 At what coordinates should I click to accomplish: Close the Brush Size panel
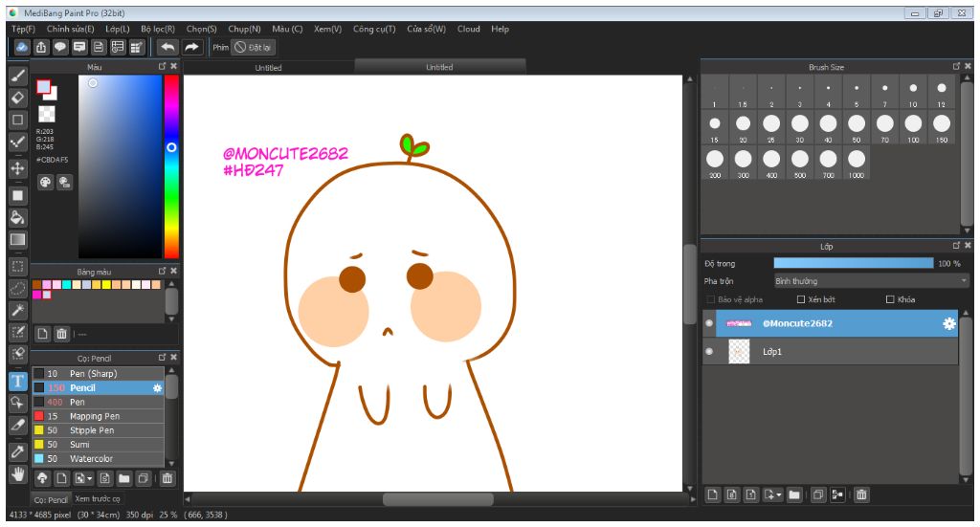(x=969, y=66)
